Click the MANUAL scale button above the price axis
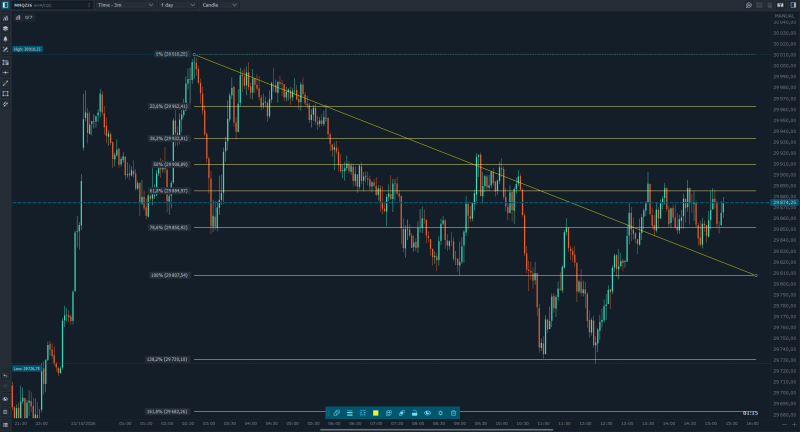Image resolution: width=800 pixels, height=432 pixels. (785, 16)
